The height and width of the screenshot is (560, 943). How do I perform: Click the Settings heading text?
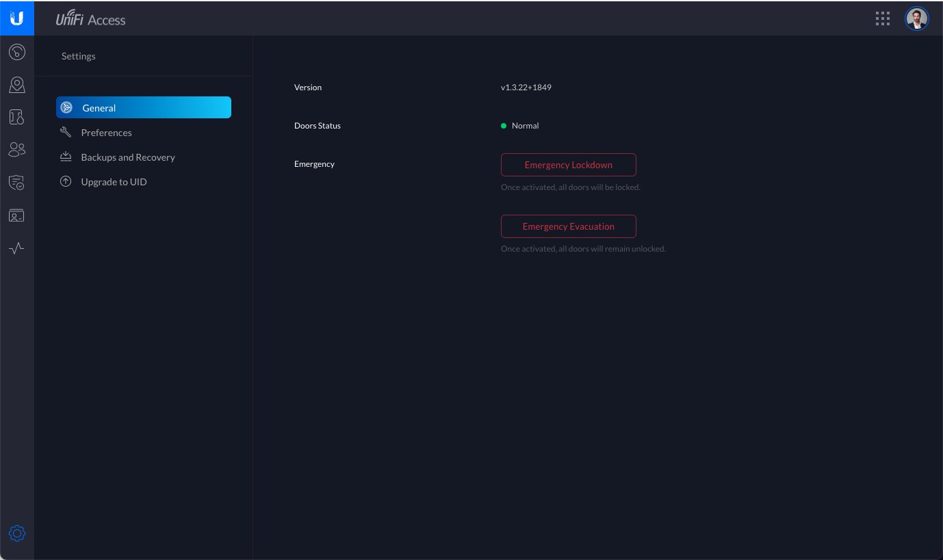point(79,56)
